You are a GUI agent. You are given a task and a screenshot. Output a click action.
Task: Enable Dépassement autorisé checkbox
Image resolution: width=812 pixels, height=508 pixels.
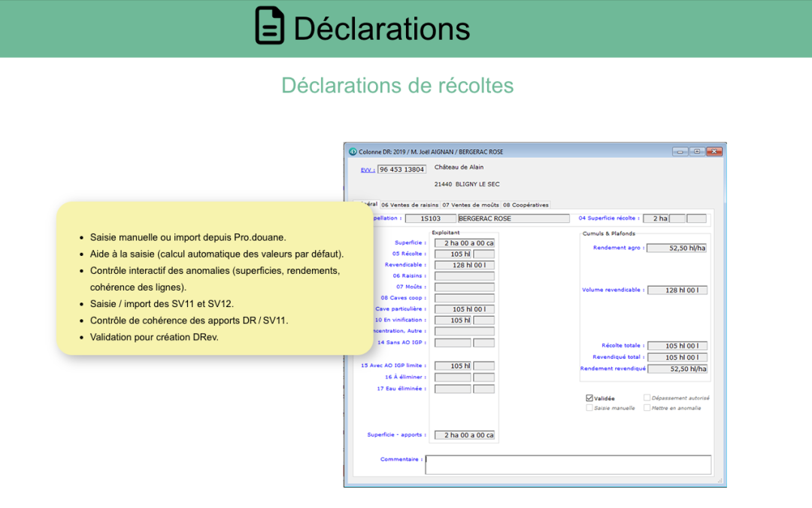647,397
